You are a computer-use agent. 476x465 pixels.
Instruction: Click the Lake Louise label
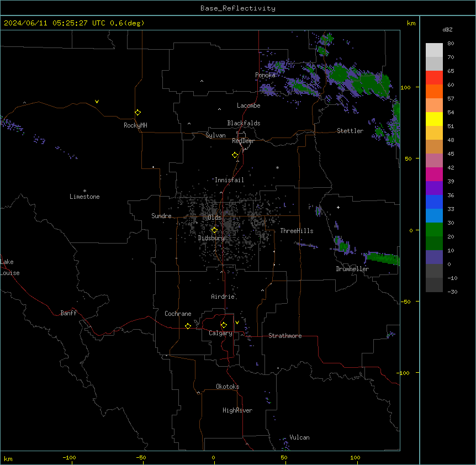[10, 267]
